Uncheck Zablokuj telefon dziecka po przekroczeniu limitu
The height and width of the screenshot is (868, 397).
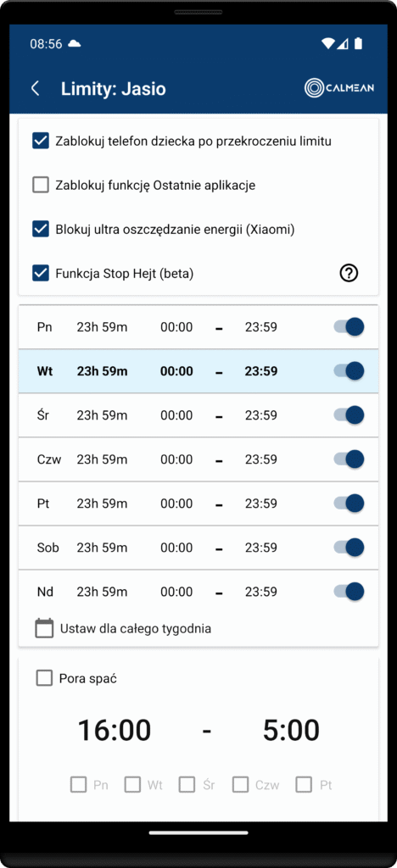pos(41,142)
